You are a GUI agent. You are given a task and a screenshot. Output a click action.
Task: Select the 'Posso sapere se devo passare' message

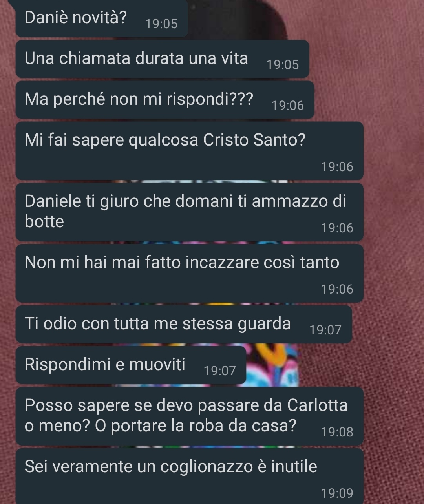pos(189,416)
